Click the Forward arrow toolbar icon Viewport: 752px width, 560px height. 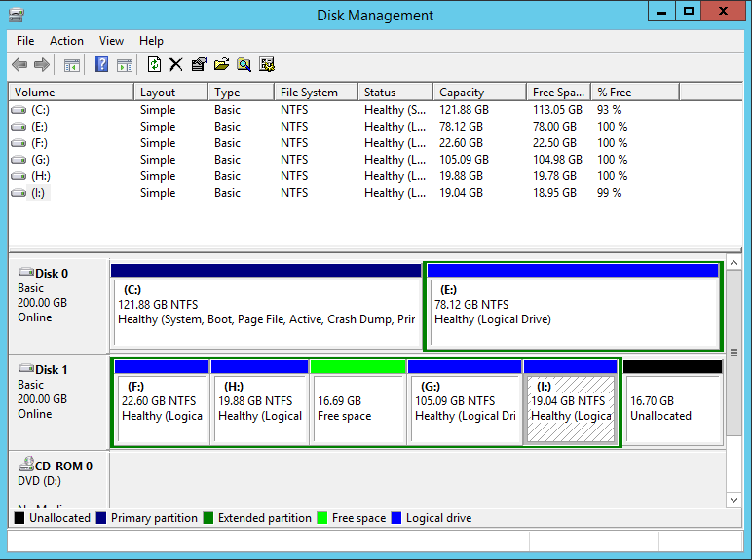click(x=41, y=65)
